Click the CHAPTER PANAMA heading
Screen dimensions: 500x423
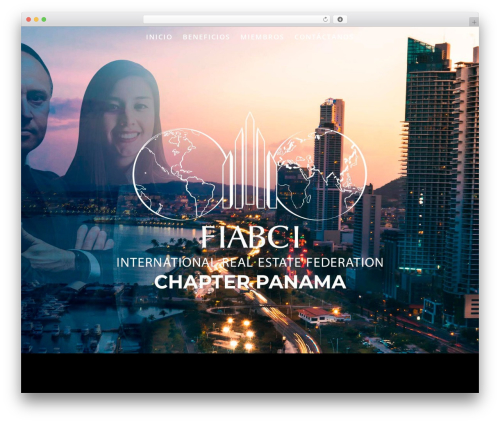tap(250, 282)
